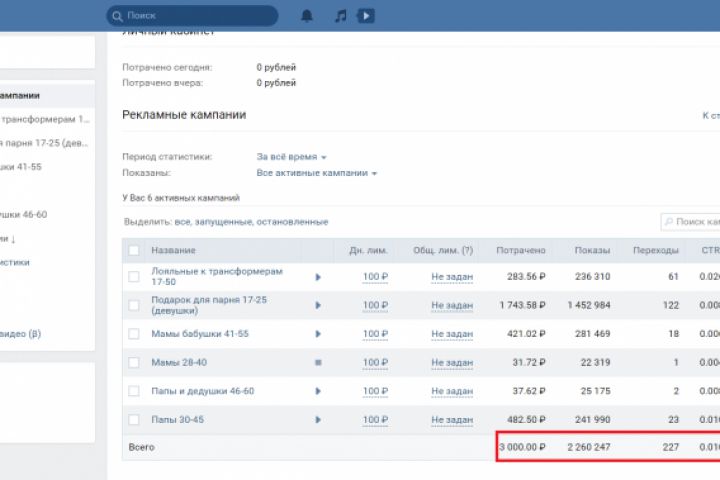The height and width of the screenshot is (480, 720).
Task: Click the status icon for Подарок для парня campaign
Action: point(318,305)
